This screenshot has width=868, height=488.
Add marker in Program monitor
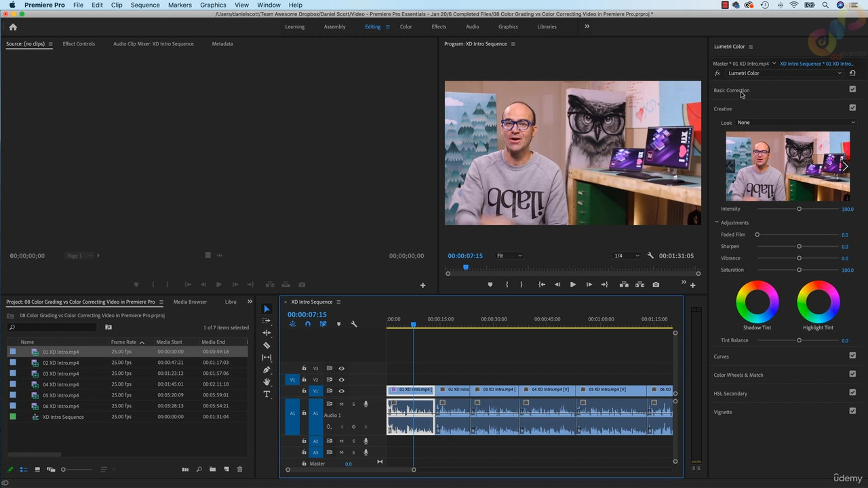pyautogui.click(x=490, y=285)
